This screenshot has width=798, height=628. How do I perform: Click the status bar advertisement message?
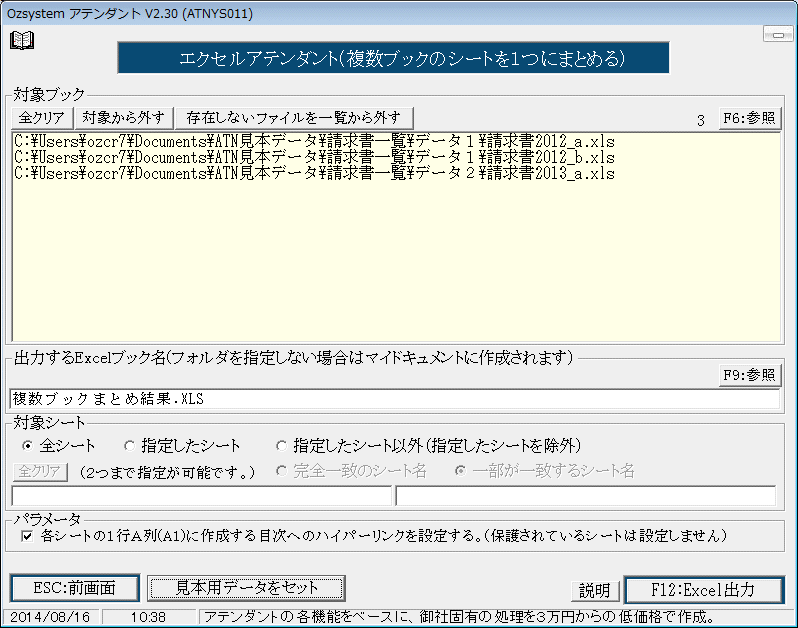459,617
